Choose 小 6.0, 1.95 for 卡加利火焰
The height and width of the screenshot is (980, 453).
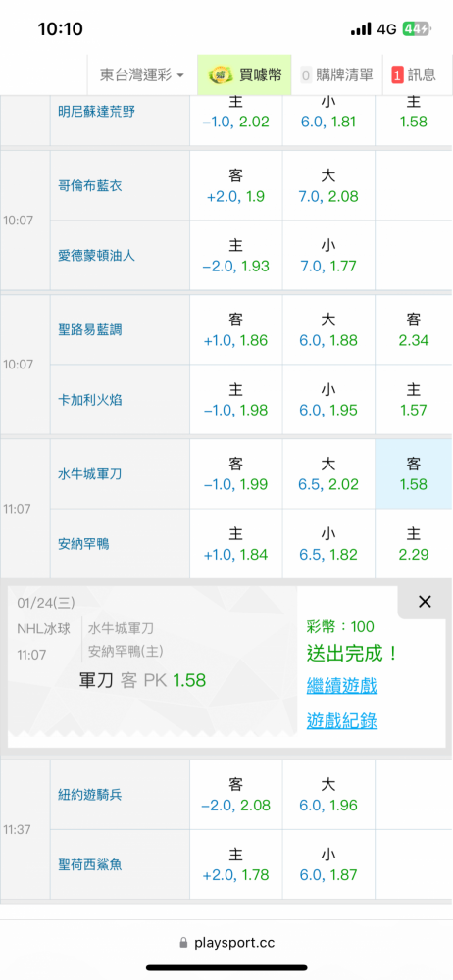pyautogui.click(x=328, y=400)
